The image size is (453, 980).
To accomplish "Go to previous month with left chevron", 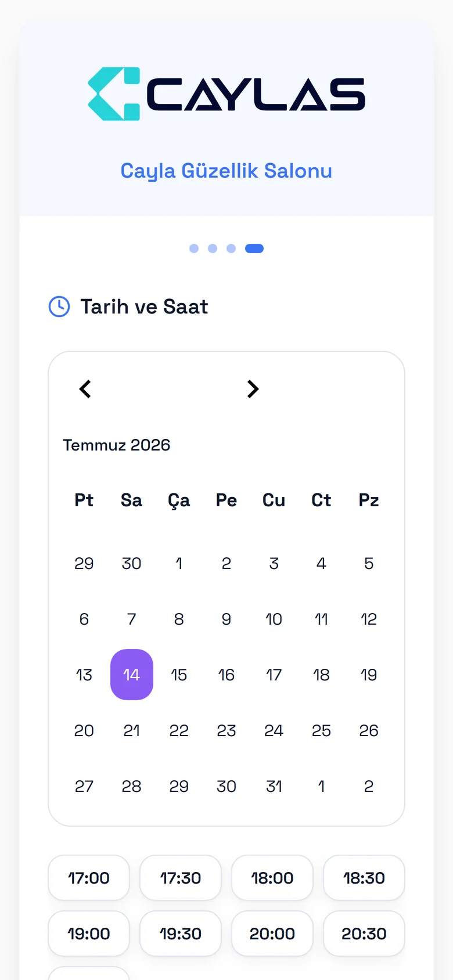I will tap(85, 389).
